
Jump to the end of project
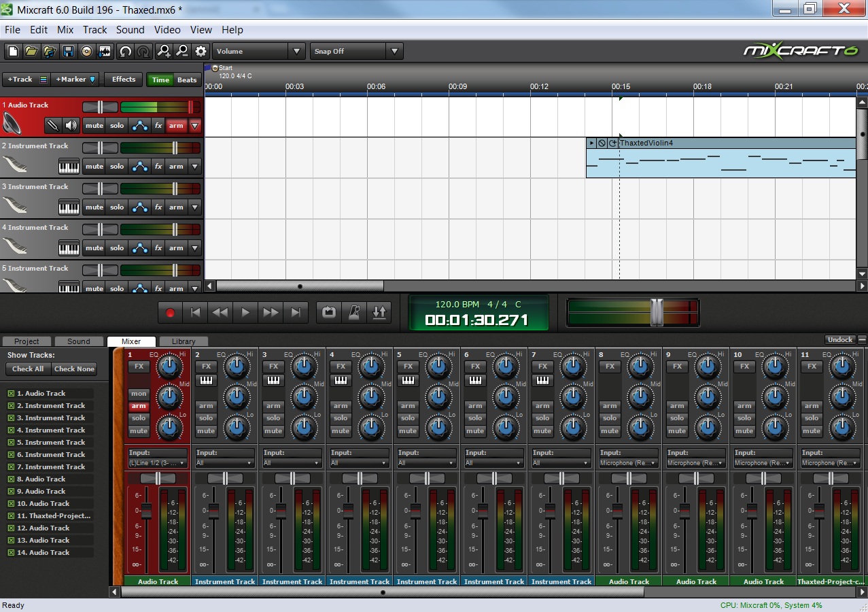pyautogui.click(x=296, y=313)
